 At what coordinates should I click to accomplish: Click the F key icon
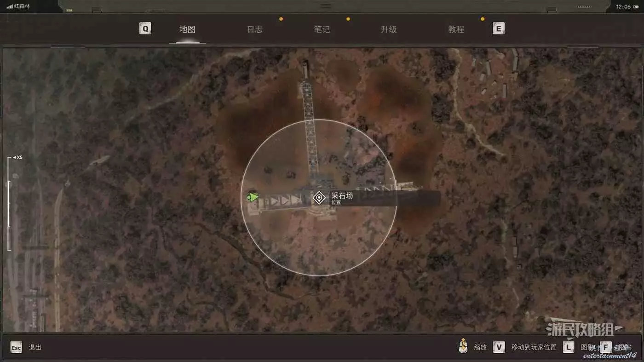(606, 347)
